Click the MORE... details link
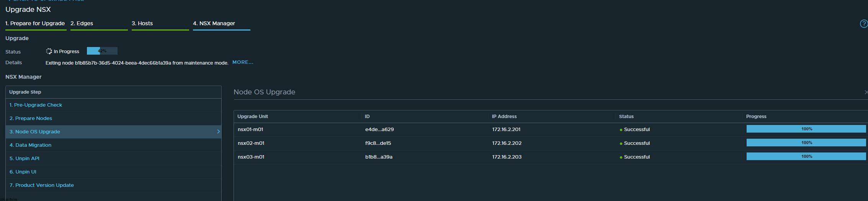Screen dimensions: 868x201 coord(243,62)
